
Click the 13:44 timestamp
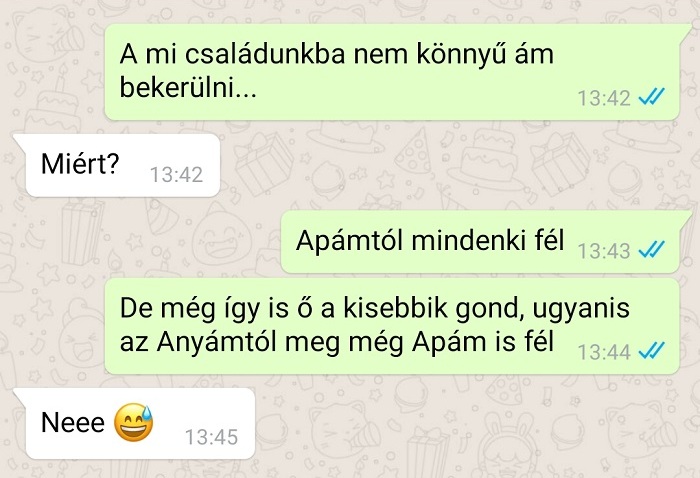tap(604, 352)
